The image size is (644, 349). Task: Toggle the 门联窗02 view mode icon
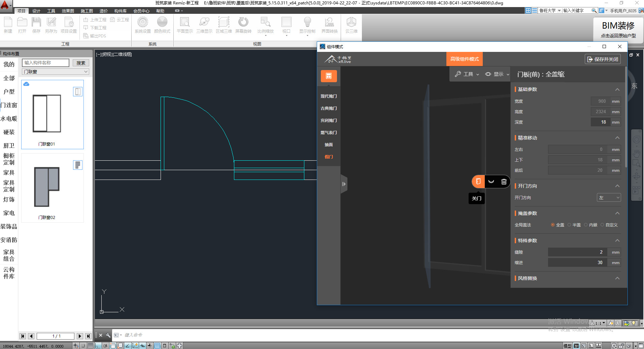[x=78, y=165]
